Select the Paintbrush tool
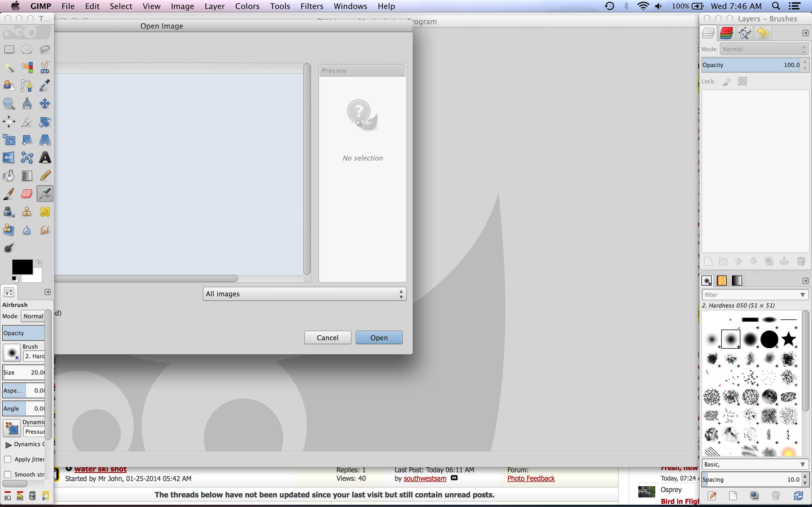Image resolution: width=812 pixels, height=507 pixels. [x=9, y=194]
